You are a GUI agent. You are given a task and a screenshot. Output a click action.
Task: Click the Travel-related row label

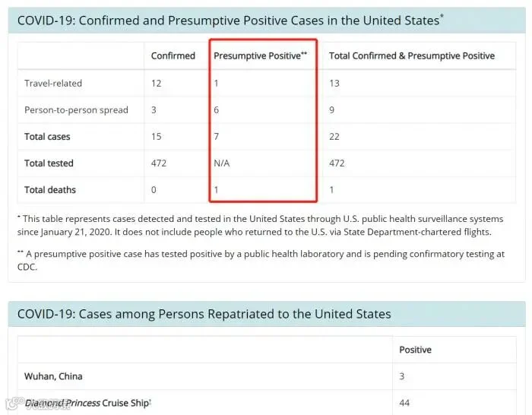click(x=53, y=83)
